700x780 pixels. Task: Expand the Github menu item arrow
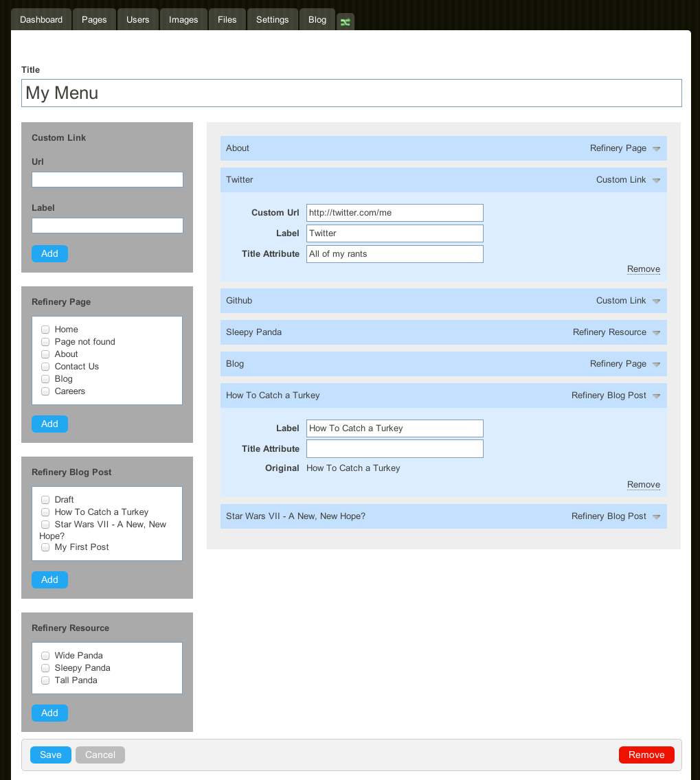[656, 301]
